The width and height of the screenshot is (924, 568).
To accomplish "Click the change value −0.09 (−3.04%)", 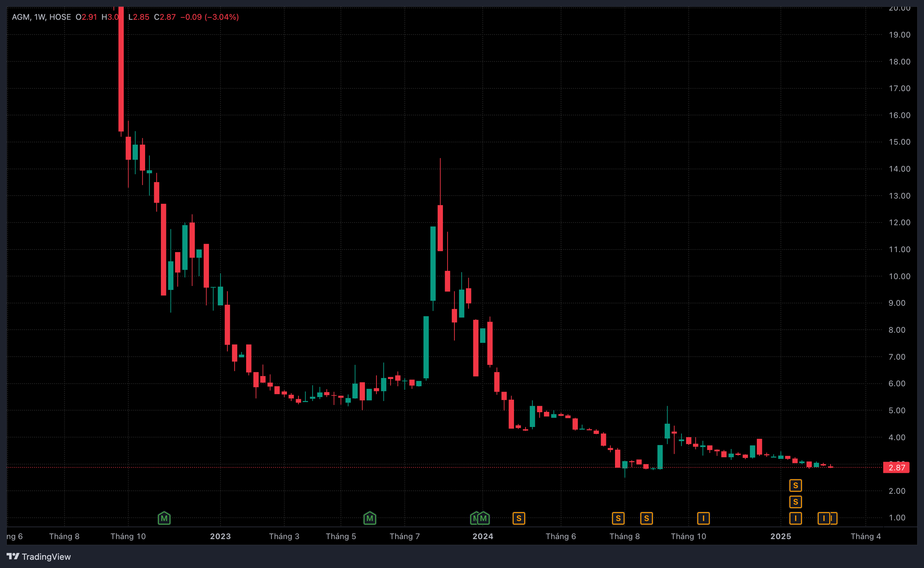I will pos(209,17).
